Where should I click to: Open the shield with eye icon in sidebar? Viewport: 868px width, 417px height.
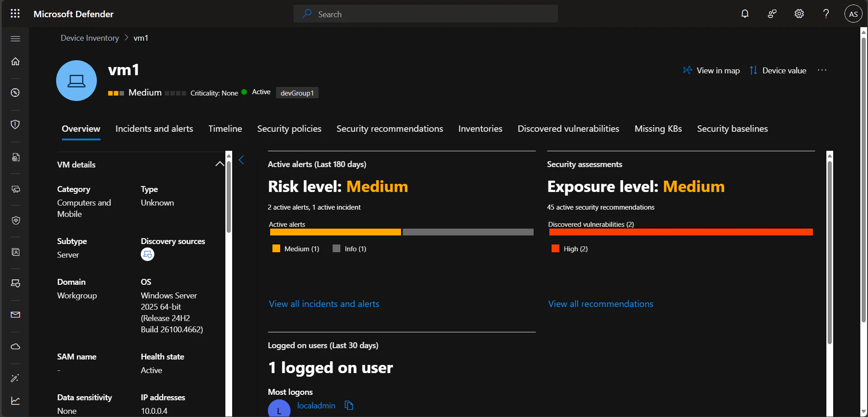(15, 220)
